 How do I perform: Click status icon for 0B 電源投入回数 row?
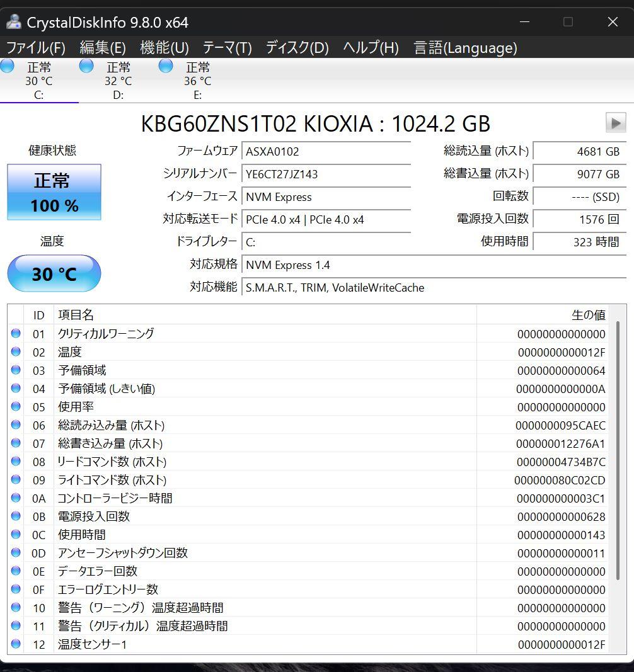[x=16, y=516]
